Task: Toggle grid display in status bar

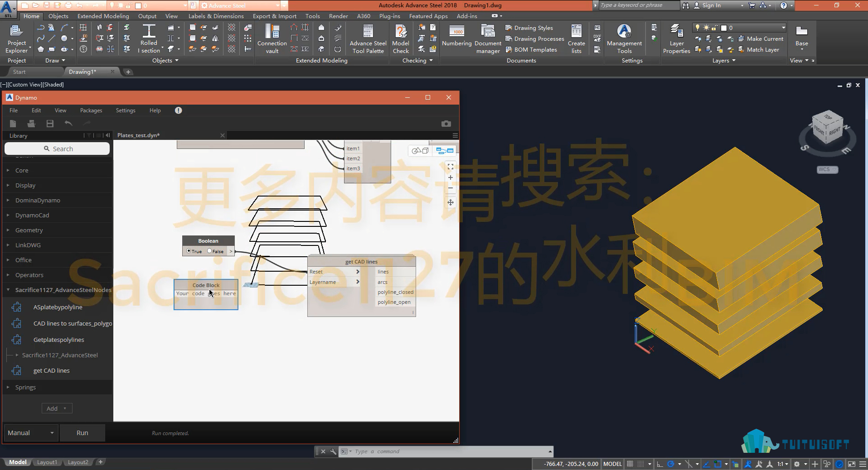Action: (630, 464)
